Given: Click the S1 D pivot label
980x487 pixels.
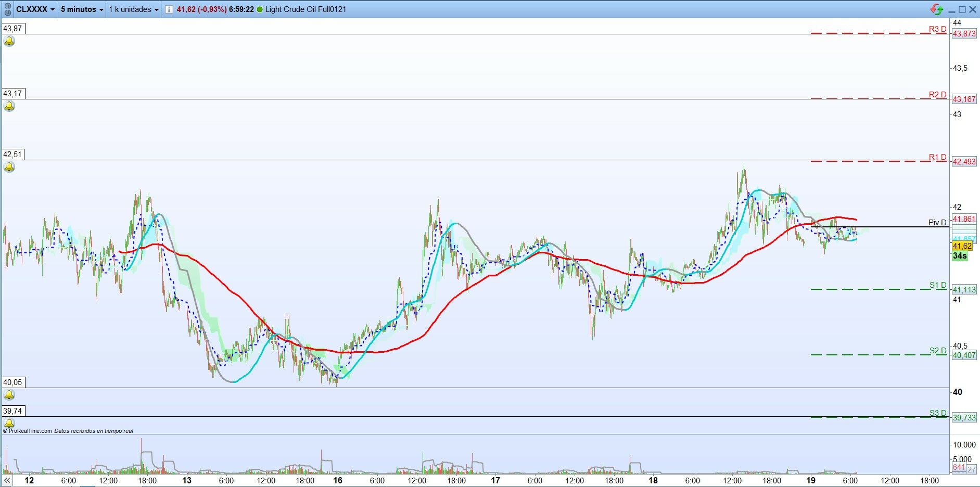Looking at the screenshot, I should [938, 285].
